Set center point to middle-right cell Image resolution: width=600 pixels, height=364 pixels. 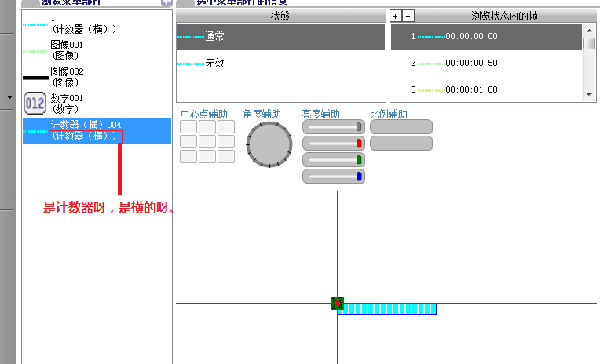pyautogui.click(x=226, y=141)
